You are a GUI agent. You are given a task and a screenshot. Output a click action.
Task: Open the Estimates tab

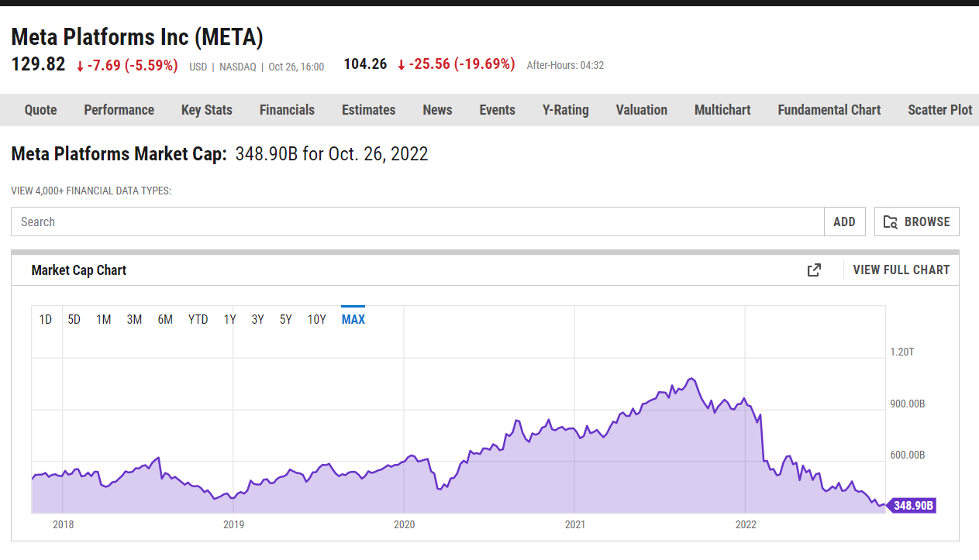(x=368, y=110)
